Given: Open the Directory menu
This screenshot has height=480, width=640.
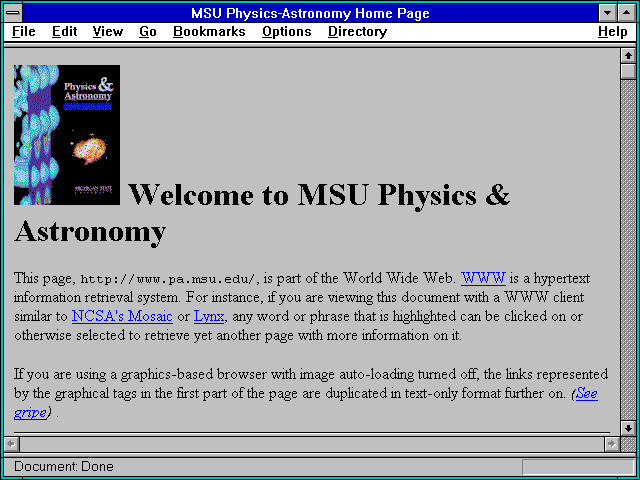Looking at the screenshot, I should click(x=358, y=32).
